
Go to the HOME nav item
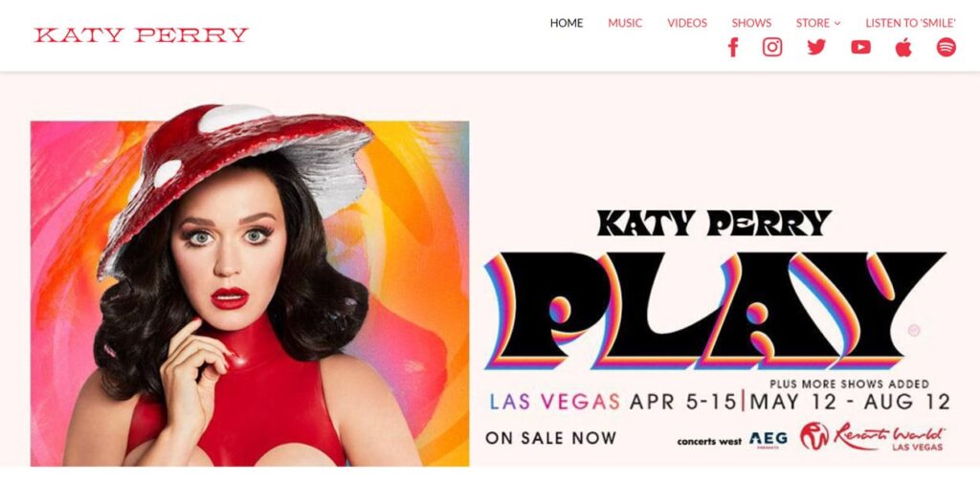pyautogui.click(x=567, y=23)
